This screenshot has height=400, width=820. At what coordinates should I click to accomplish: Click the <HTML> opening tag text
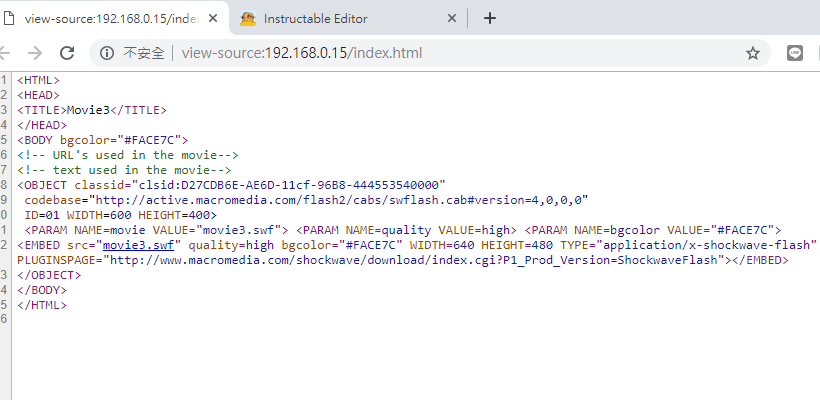[x=39, y=80]
